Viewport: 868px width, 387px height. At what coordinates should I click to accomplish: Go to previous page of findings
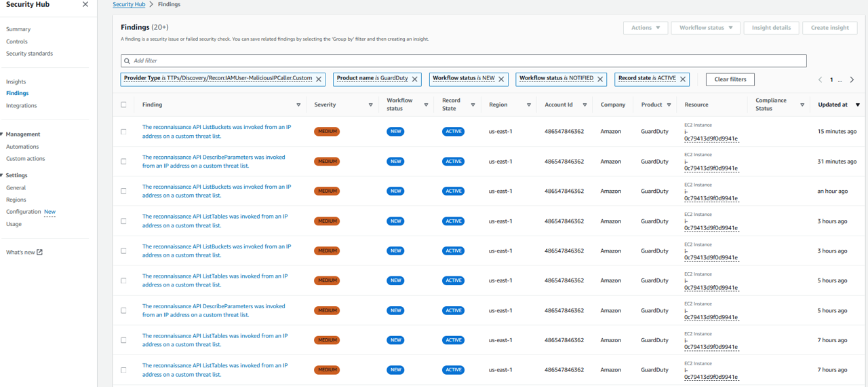[820, 79]
